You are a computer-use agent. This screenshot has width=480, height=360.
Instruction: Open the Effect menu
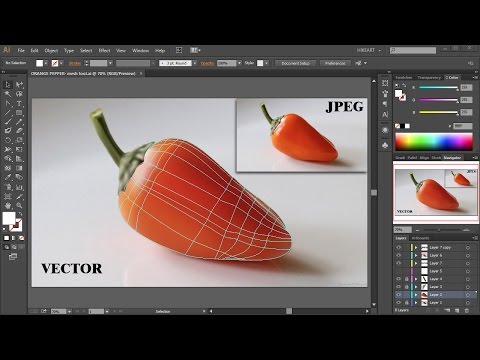tap(104, 50)
